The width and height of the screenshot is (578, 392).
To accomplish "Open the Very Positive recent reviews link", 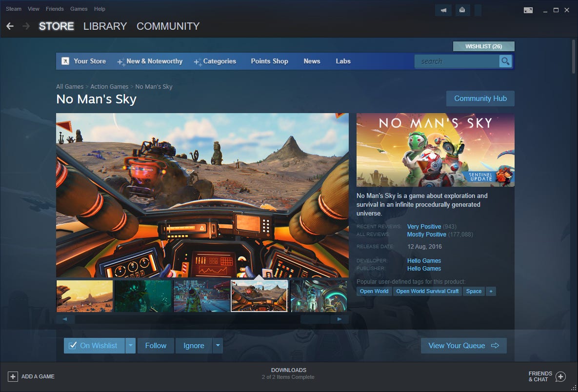I will (x=424, y=227).
